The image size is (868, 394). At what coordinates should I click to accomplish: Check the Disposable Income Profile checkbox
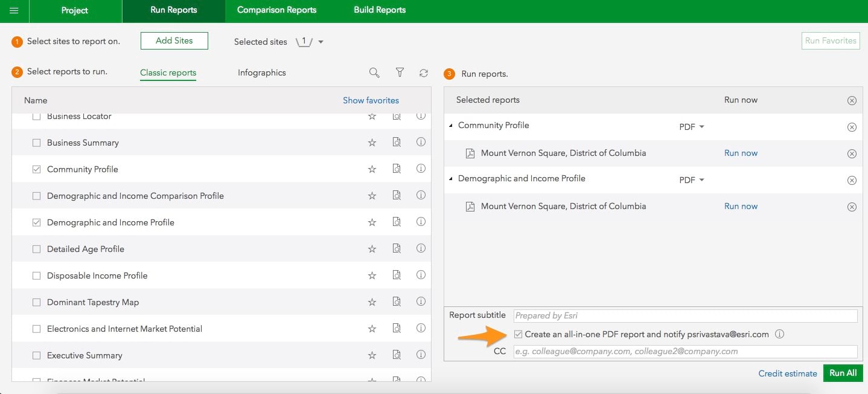[x=36, y=276]
